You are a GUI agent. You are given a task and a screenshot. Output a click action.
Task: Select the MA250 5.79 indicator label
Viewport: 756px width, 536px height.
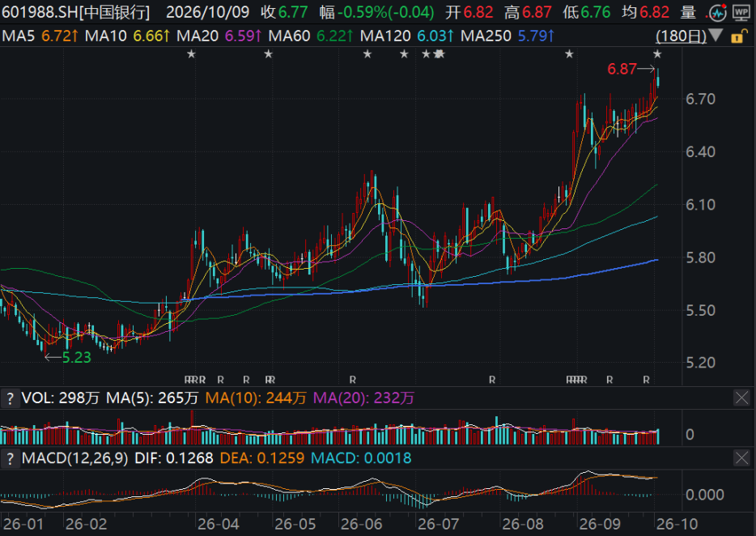pos(508,36)
